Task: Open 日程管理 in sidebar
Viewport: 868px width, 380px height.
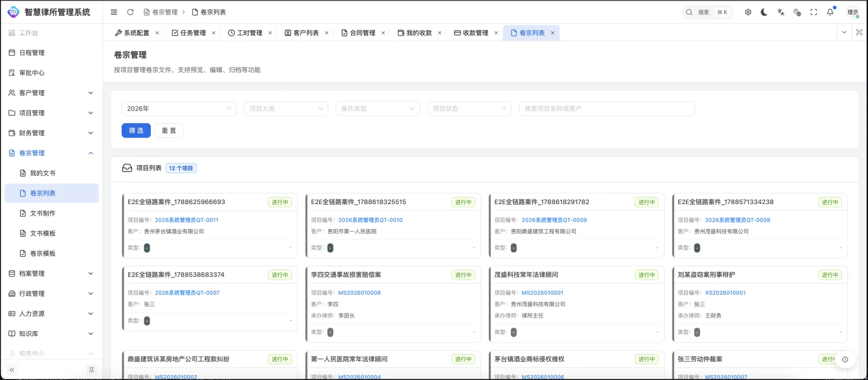Action: (x=52, y=53)
